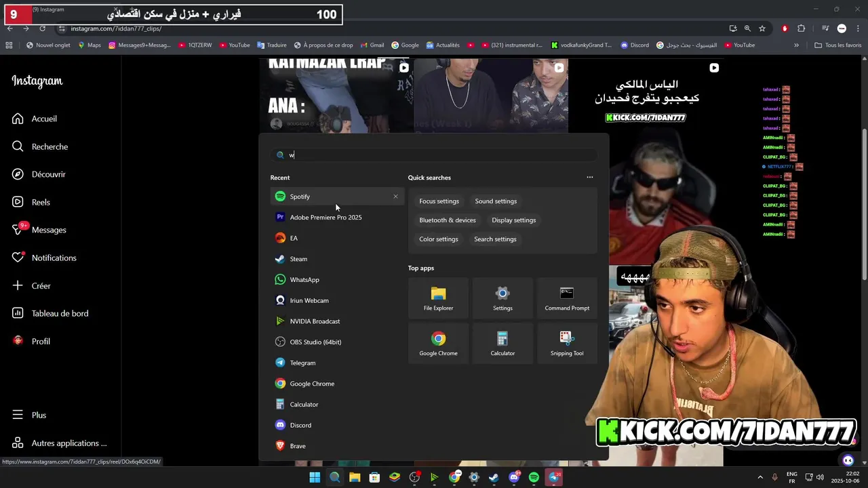Open Discord in the recent apps list
The image size is (868, 488).
pos(336,426)
